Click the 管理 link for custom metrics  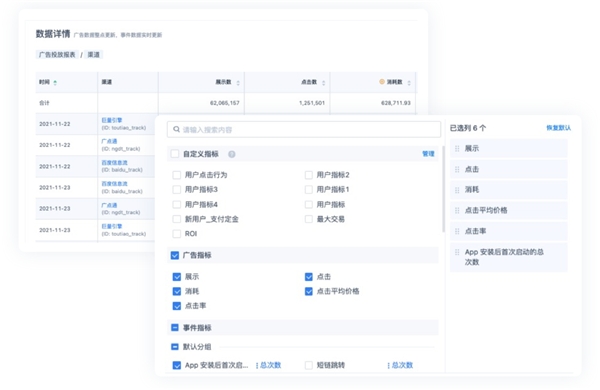click(428, 154)
